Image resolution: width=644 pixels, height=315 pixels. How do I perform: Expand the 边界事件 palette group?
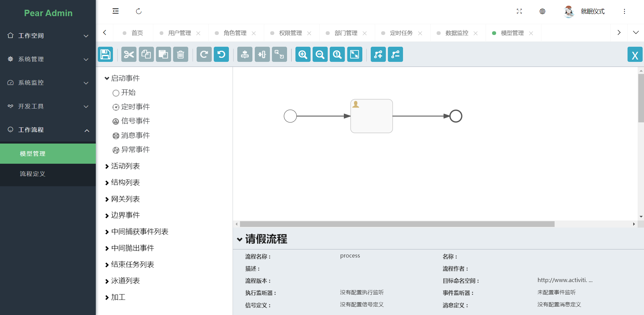[x=122, y=215]
